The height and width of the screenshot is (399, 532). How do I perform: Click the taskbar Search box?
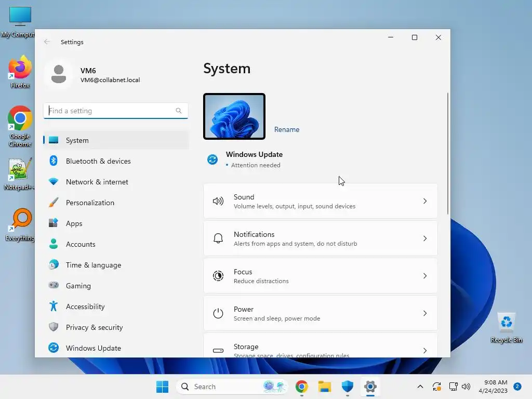pyautogui.click(x=232, y=387)
